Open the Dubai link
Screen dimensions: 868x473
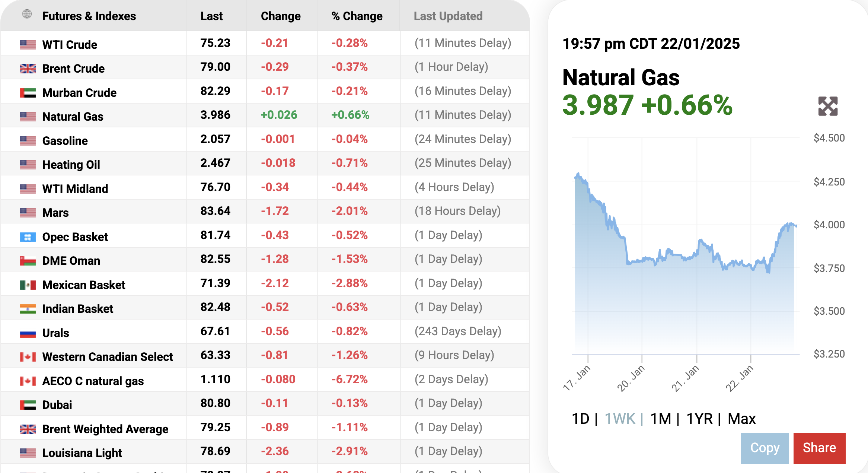click(x=57, y=405)
